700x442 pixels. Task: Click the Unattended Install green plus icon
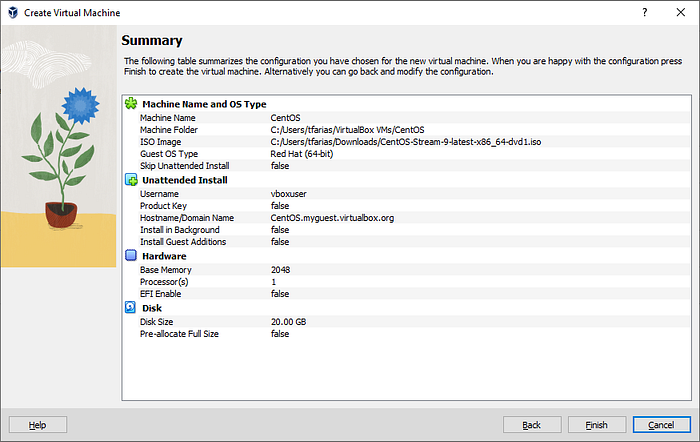click(x=131, y=179)
